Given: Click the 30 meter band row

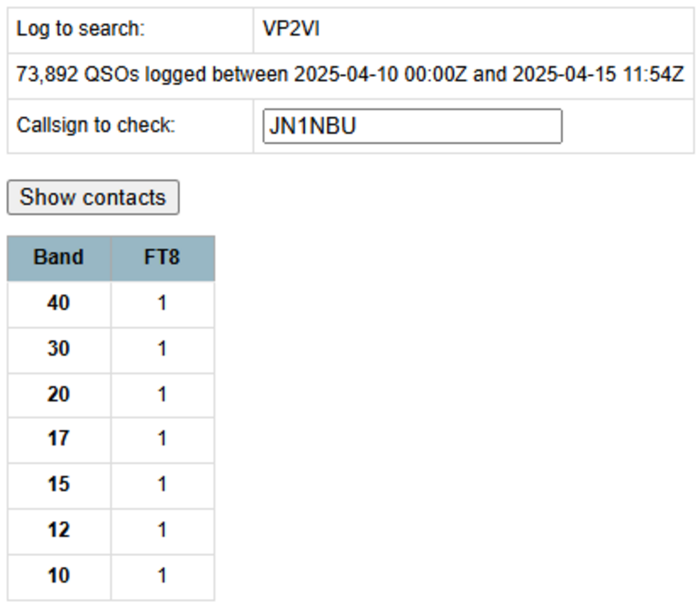Looking at the screenshot, I should (x=58, y=349).
